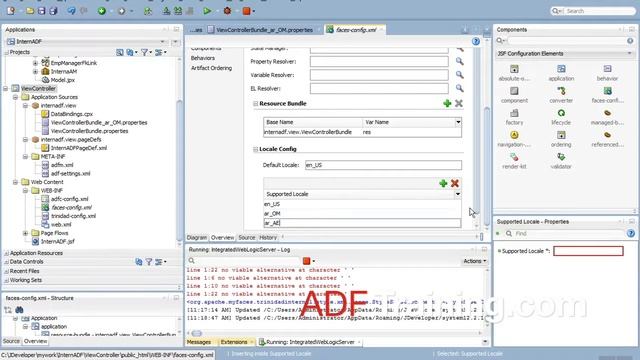Select the validator component in the palette
Viewport: 640px width, 360px height.
point(561,161)
